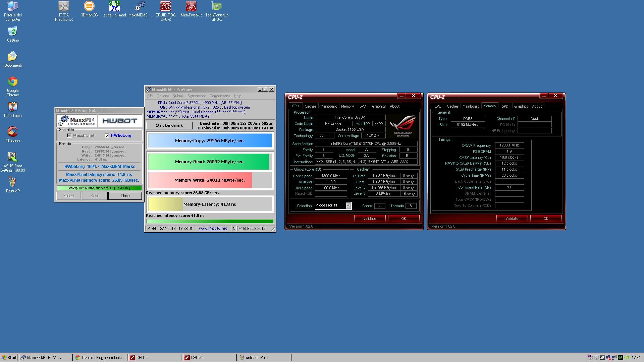Image resolution: width=644 pixels, height=362 pixels.
Task: Switch to SPD tab in right CPU-Z
Action: point(505,106)
